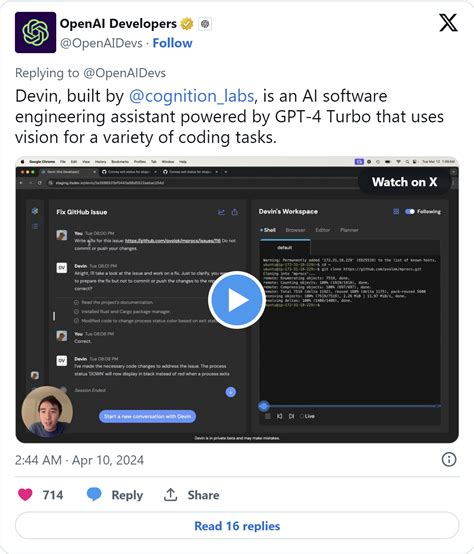Open the @cognition_labs mention link
This screenshot has width=474, height=554.
191,96
